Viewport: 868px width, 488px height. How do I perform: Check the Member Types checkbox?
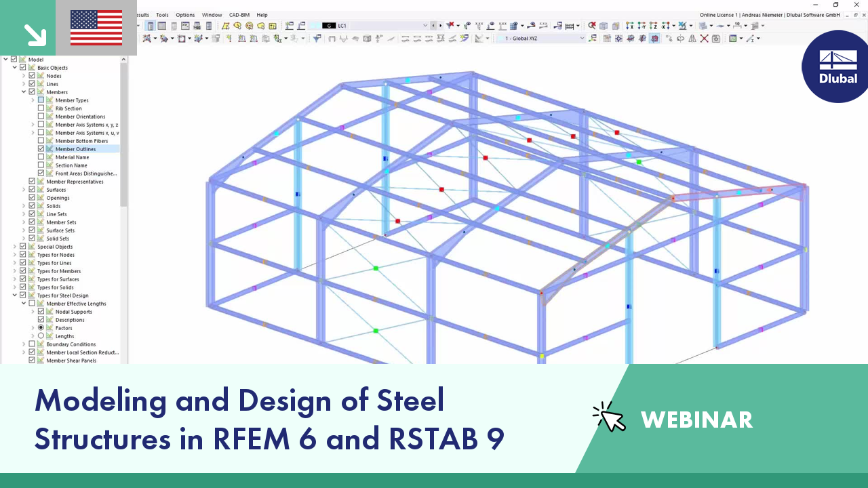(41, 100)
